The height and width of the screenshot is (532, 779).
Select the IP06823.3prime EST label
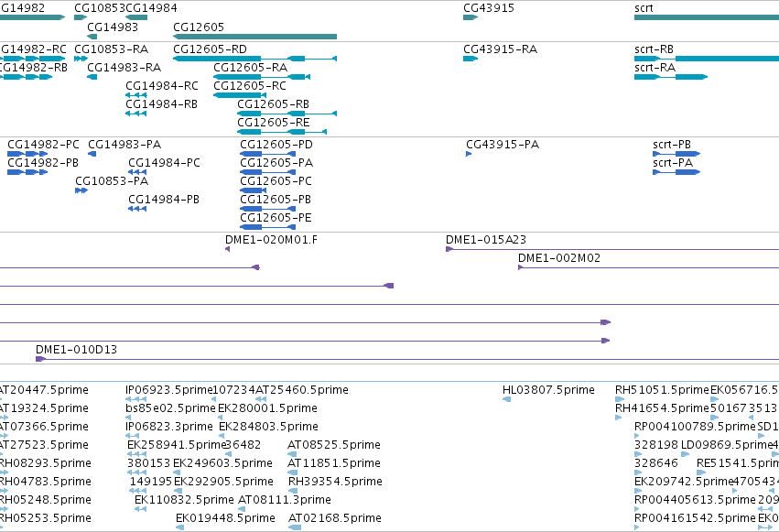pyautogui.click(x=169, y=427)
